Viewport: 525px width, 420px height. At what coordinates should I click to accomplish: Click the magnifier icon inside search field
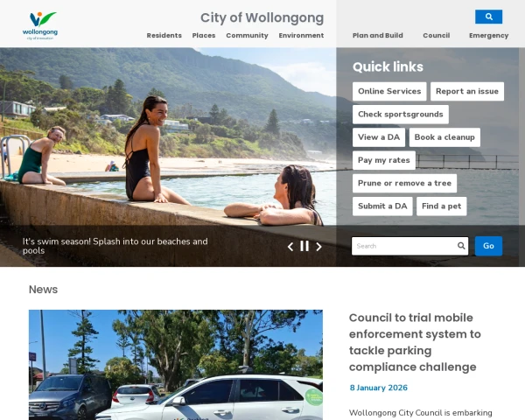click(x=461, y=246)
